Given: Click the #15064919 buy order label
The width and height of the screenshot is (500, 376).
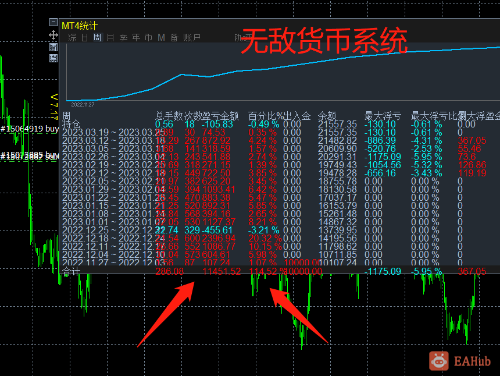Looking at the screenshot, I should tap(30, 129).
